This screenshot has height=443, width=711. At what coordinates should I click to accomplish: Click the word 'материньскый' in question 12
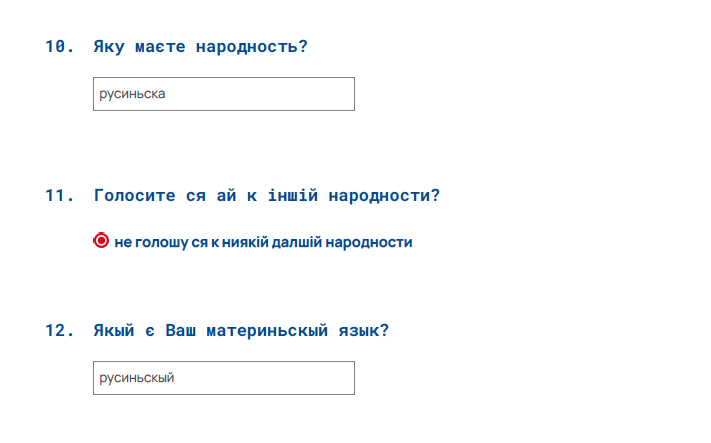[x=267, y=330]
